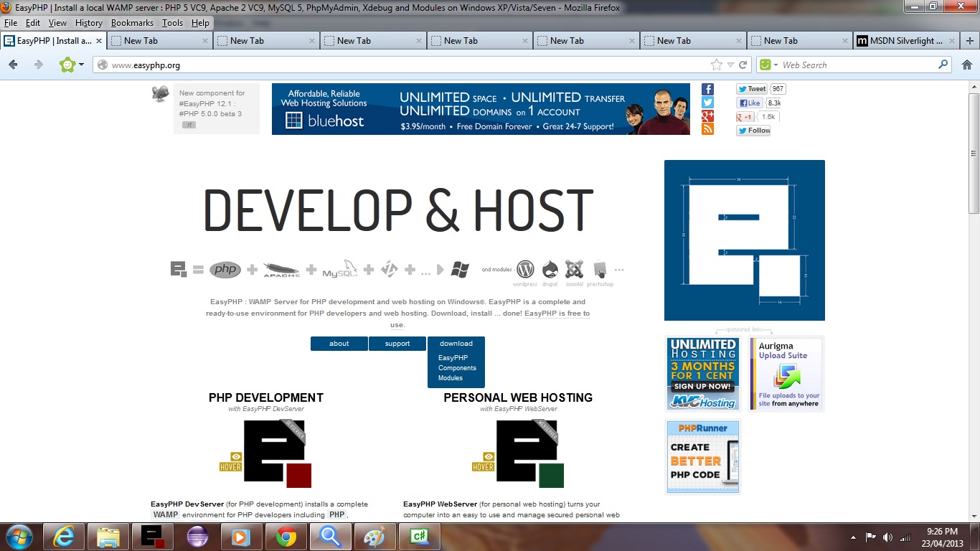Open the search engine selector dropdown
980x551 pixels.
coord(768,65)
